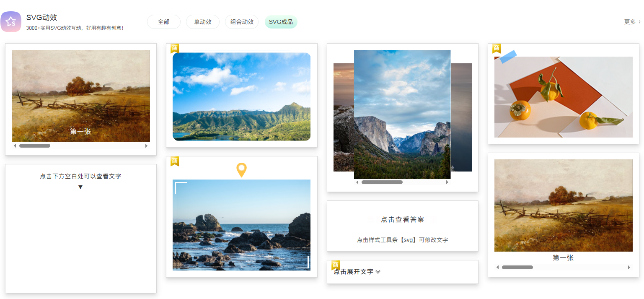Click the SVG动效 heading text
Viewport: 644px width, 299px height.
tap(41, 18)
